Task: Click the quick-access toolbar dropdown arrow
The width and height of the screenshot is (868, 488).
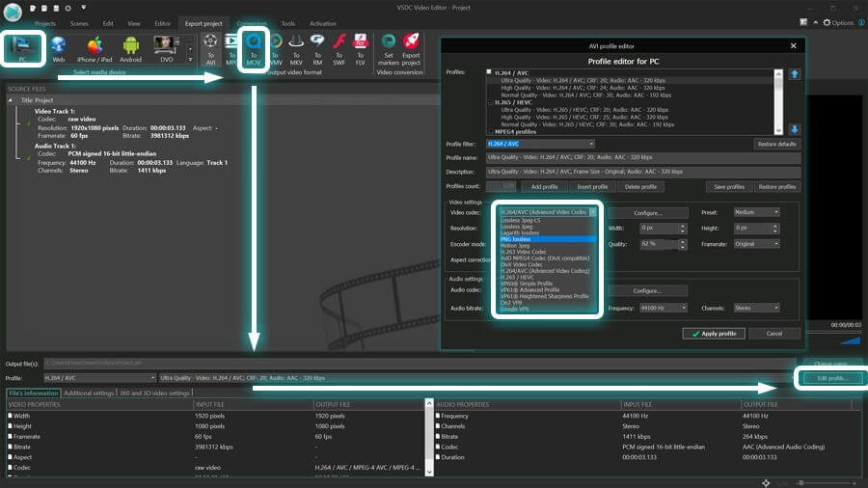Action: 84,9
